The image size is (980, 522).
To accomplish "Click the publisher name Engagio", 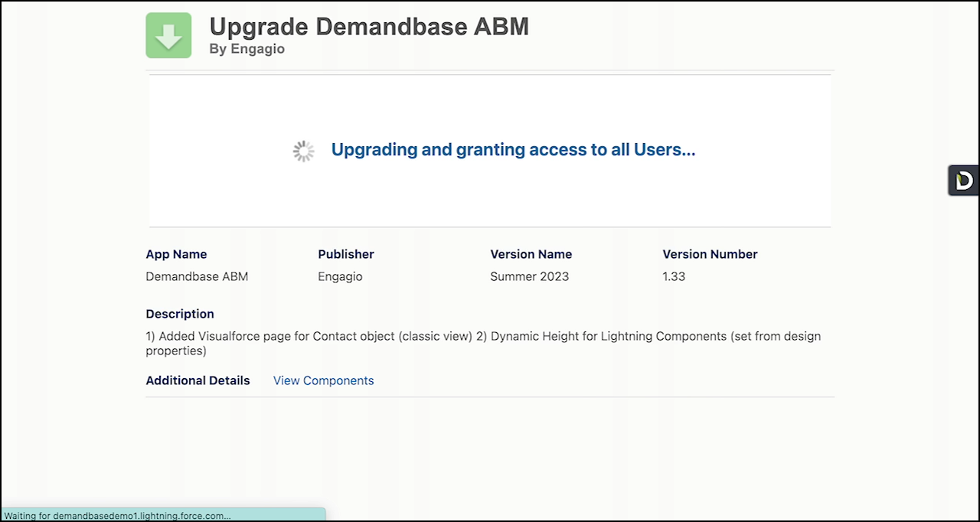I will (x=340, y=276).
